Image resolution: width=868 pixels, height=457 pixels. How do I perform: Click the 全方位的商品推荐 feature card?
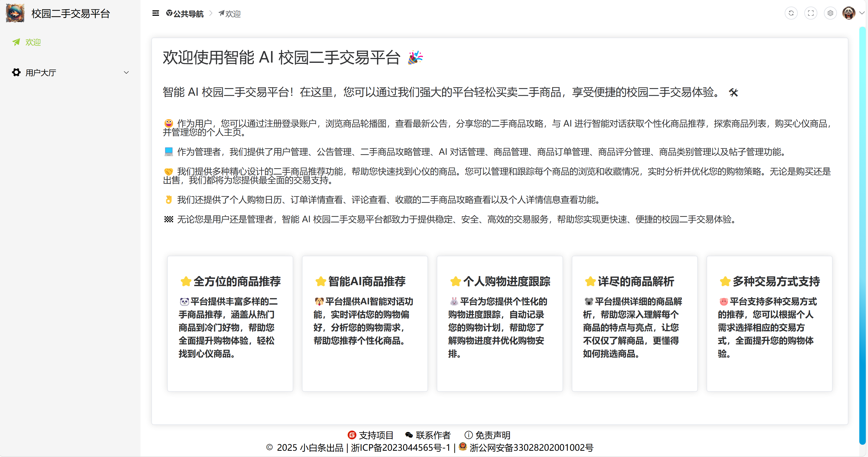(x=230, y=323)
